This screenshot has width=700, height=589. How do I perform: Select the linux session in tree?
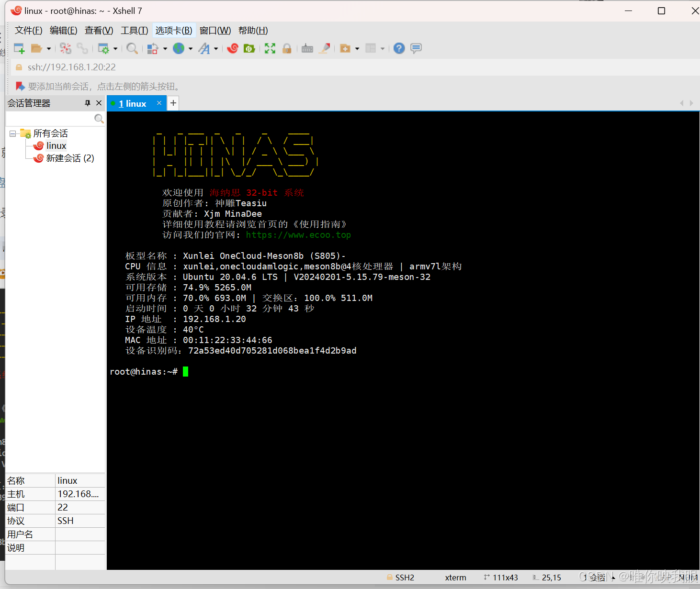pyautogui.click(x=56, y=146)
